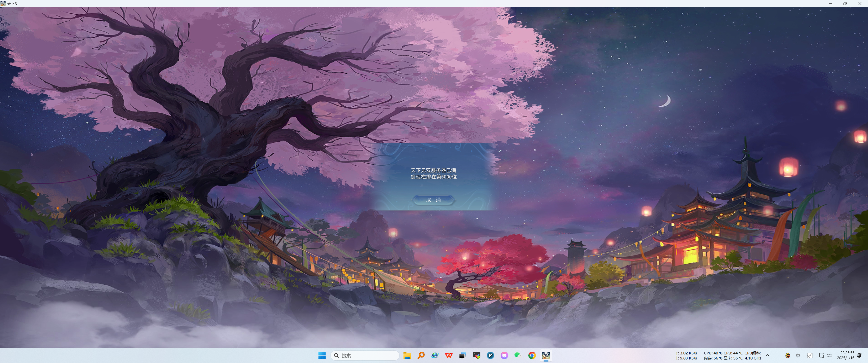Viewport: 868px width, 363px height.
Task: Open the volume speaker tray icon
Action: click(x=829, y=355)
